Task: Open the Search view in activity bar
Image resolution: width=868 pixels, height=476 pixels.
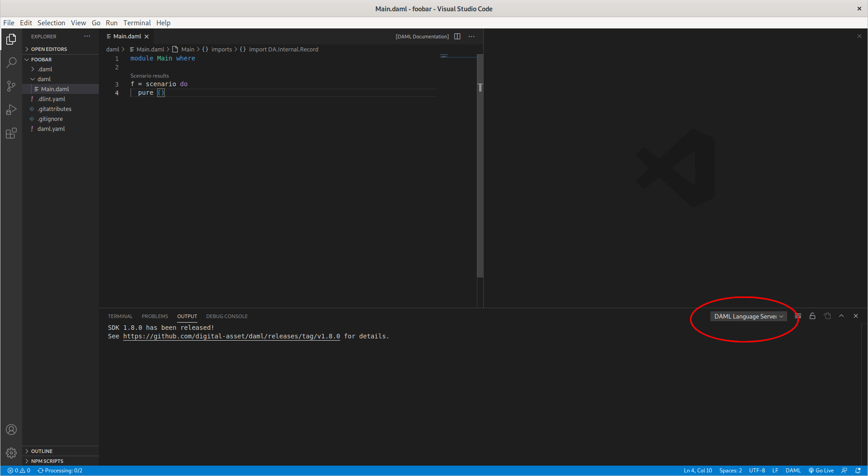Action: click(x=11, y=63)
